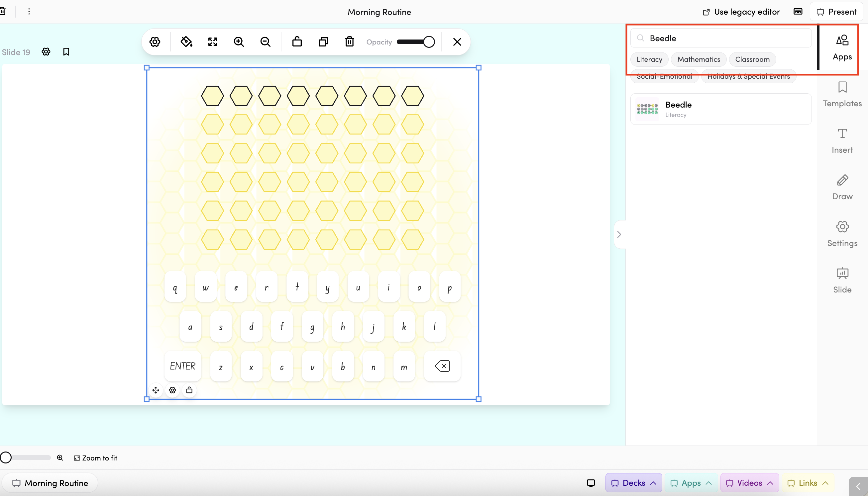This screenshot has width=868, height=496.
Task: Collapse side panel with chevron arrow
Action: point(619,234)
